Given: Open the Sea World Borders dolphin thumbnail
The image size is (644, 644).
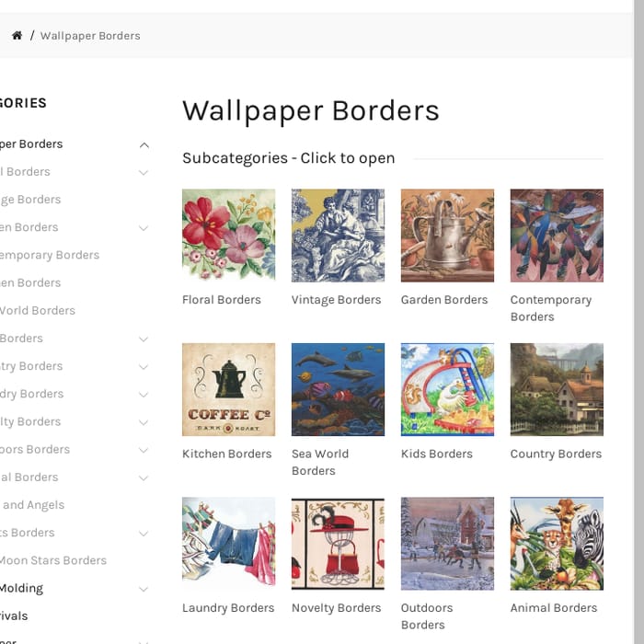Looking at the screenshot, I should [x=338, y=389].
